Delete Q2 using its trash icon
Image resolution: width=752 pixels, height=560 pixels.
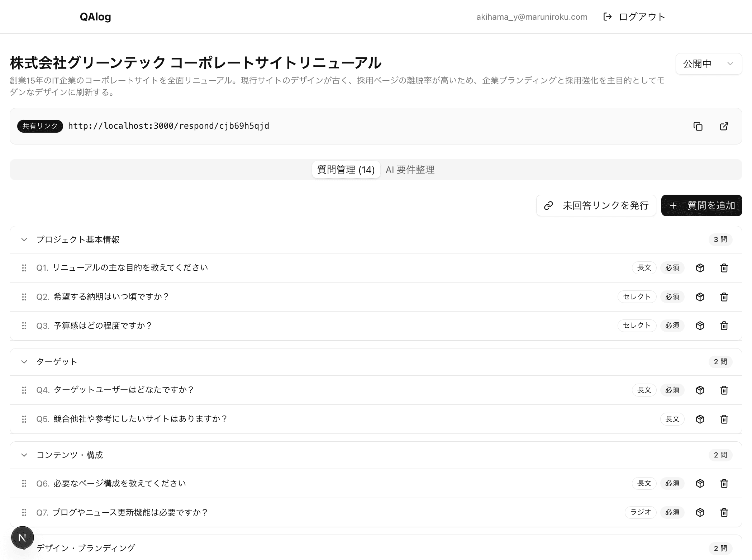click(x=724, y=297)
